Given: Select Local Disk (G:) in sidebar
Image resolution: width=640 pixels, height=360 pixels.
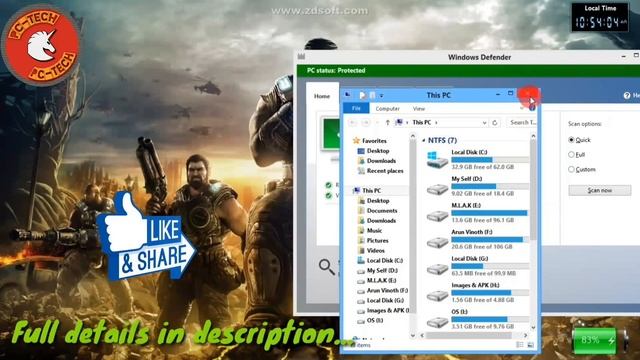Looking at the screenshot, I should (x=385, y=300).
